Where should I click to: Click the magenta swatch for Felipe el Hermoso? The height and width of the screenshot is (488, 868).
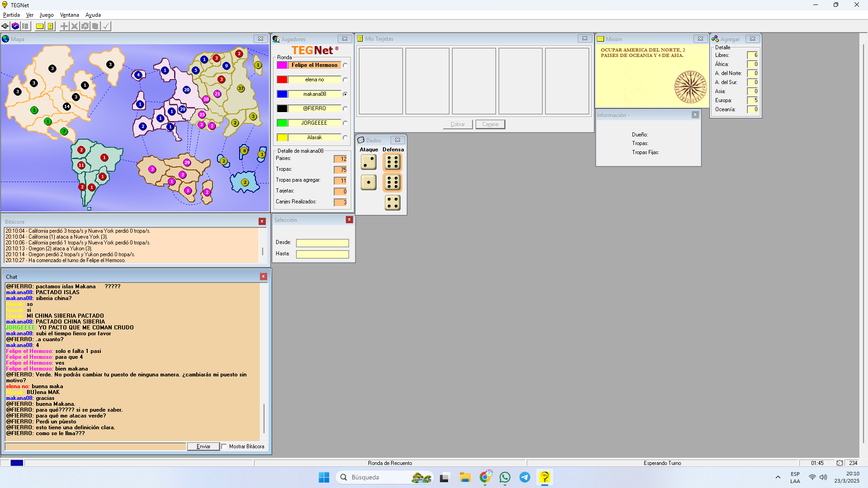click(282, 65)
